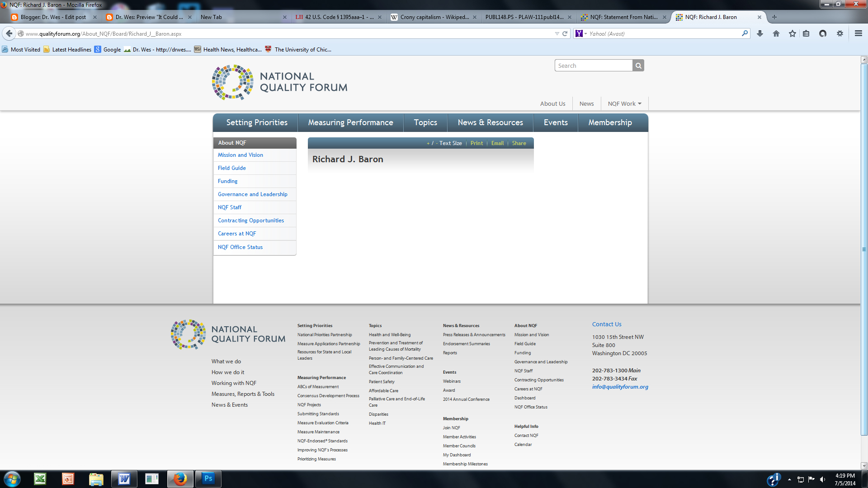The image size is (868, 488).
Task: Open the bookmarks list icon
Action: pos(806,33)
